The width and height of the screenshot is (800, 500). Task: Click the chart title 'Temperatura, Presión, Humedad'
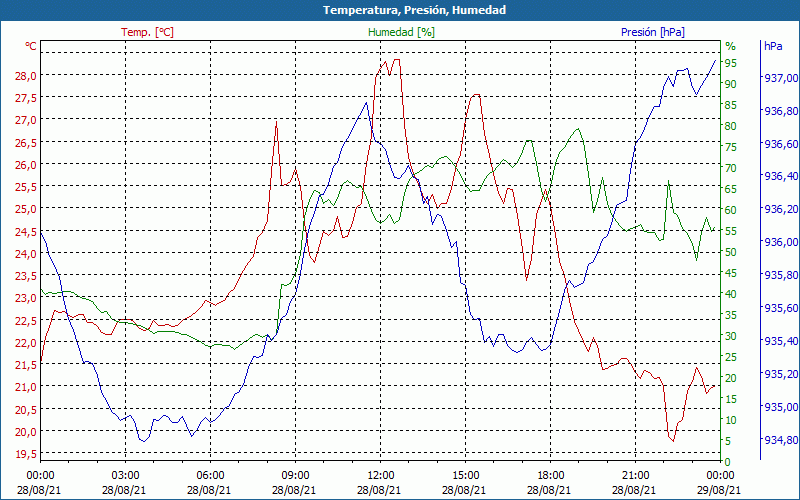pyautogui.click(x=414, y=10)
